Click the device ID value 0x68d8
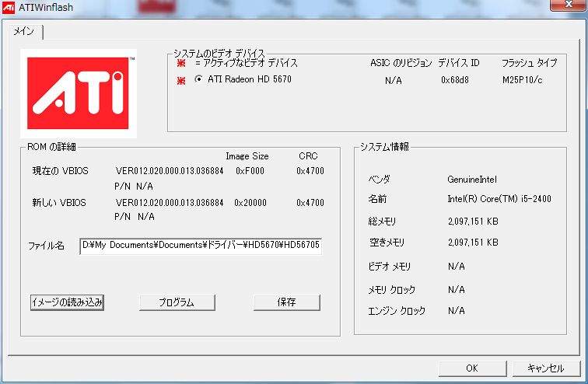 click(x=455, y=80)
